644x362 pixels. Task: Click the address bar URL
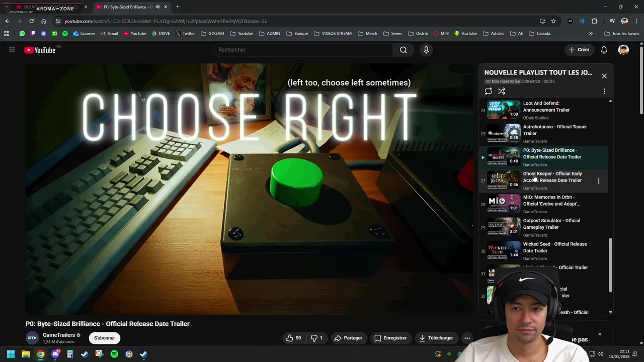tap(166, 21)
